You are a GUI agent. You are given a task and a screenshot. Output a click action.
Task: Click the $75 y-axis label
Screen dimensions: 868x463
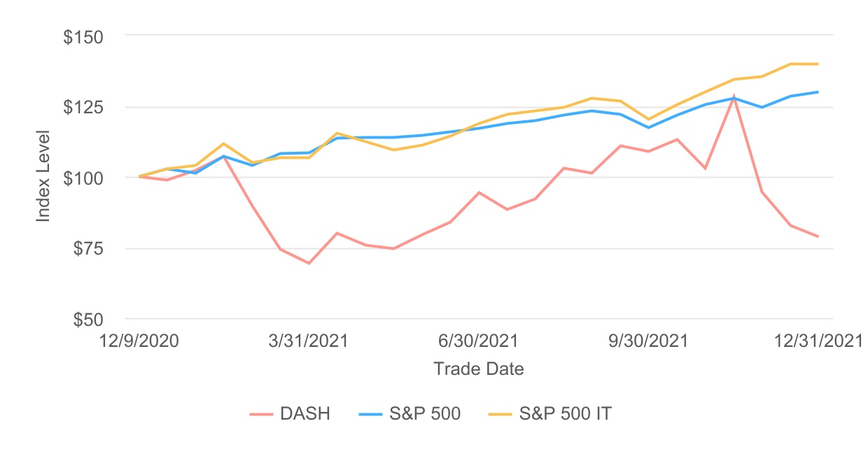(87, 250)
